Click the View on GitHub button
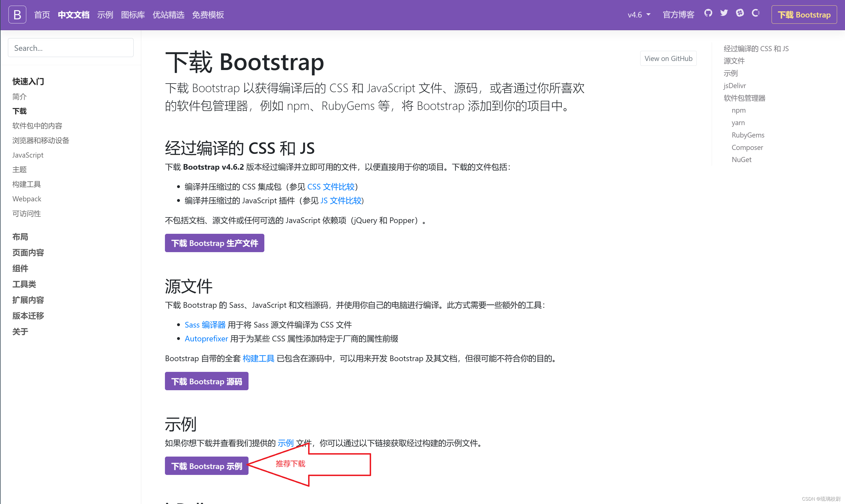This screenshot has width=845, height=504. (x=668, y=58)
